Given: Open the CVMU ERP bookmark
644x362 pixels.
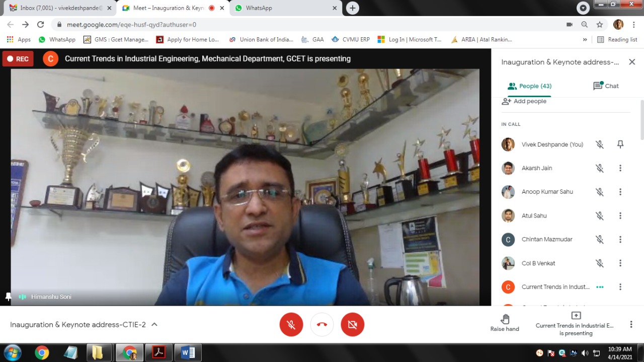Looking at the screenshot, I should (x=351, y=39).
